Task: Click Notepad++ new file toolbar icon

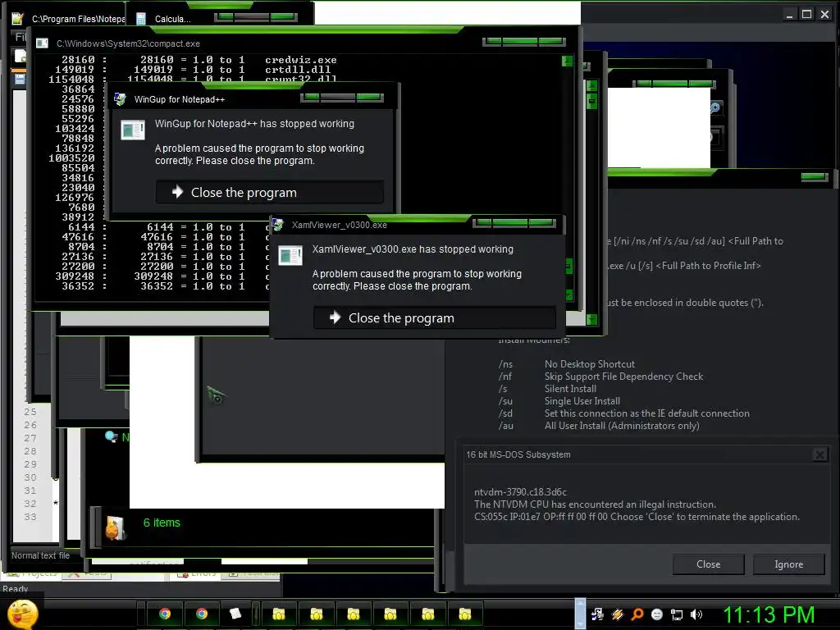Action: (20, 56)
